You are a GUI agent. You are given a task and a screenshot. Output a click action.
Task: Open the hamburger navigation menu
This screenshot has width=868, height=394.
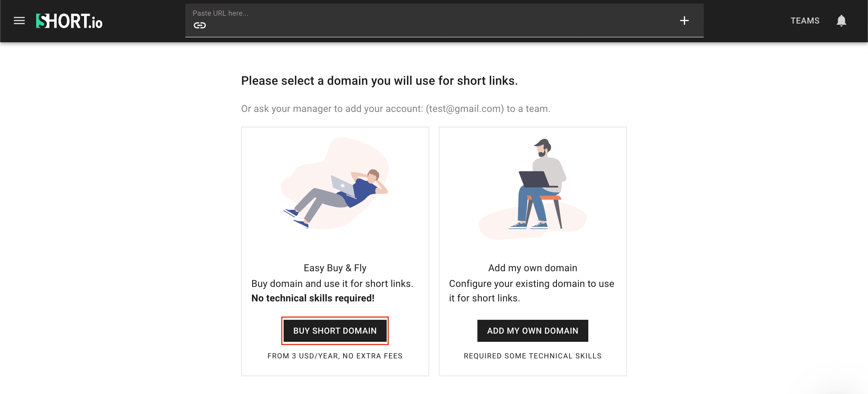[x=19, y=21]
